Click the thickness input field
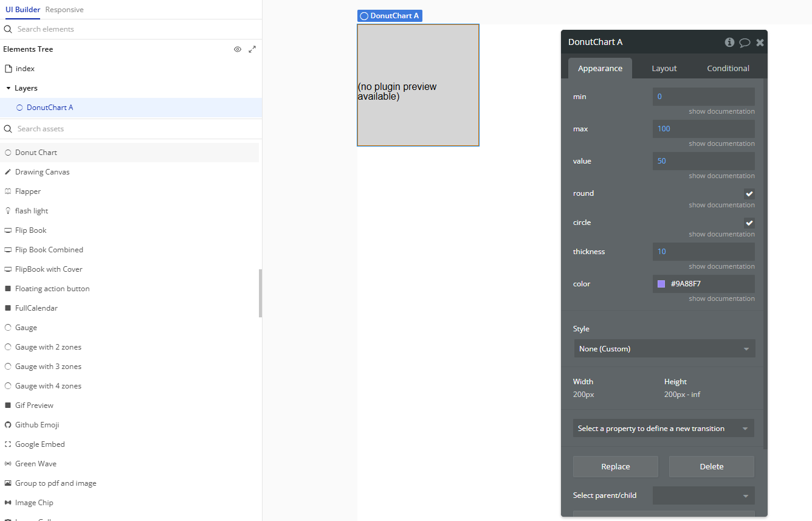The width and height of the screenshot is (812, 521). 704,252
